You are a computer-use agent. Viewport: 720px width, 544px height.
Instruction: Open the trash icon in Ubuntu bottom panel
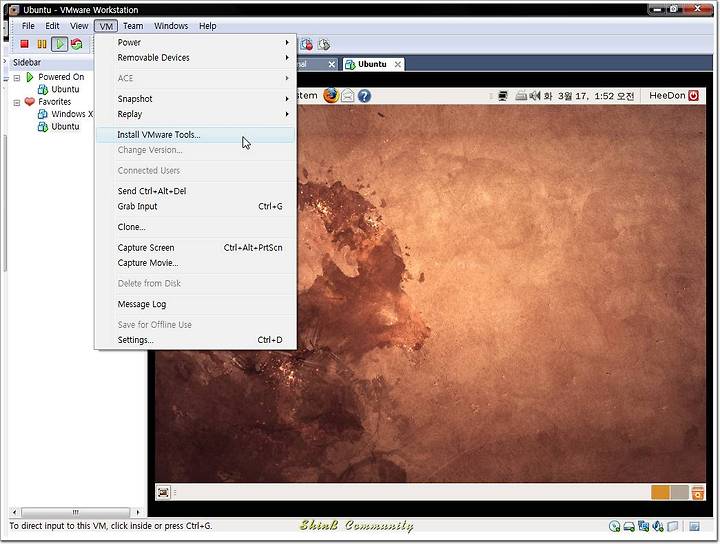point(698,493)
